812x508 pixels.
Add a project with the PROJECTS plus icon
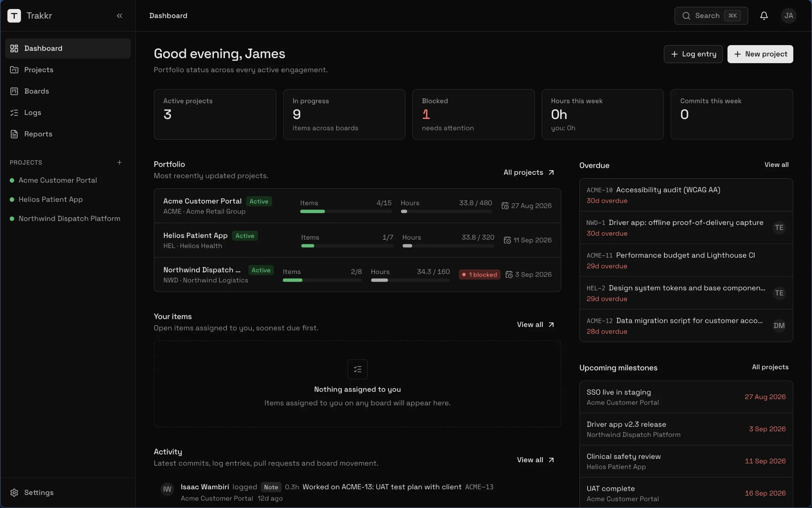pos(120,162)
